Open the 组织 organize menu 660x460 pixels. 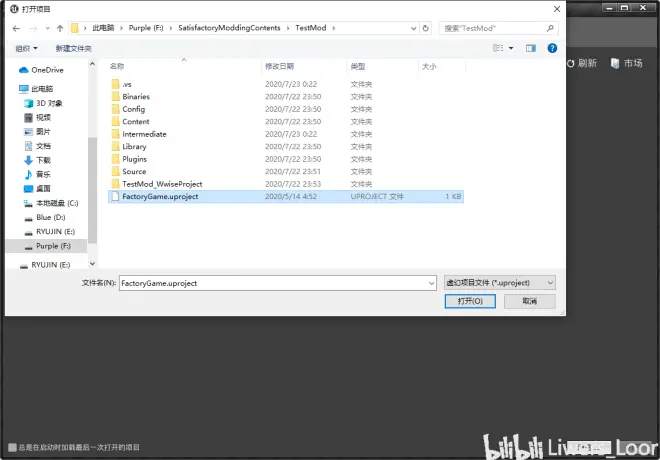26,48
